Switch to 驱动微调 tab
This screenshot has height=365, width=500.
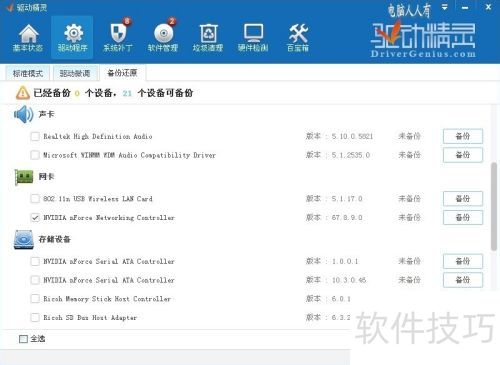[75, 73]
